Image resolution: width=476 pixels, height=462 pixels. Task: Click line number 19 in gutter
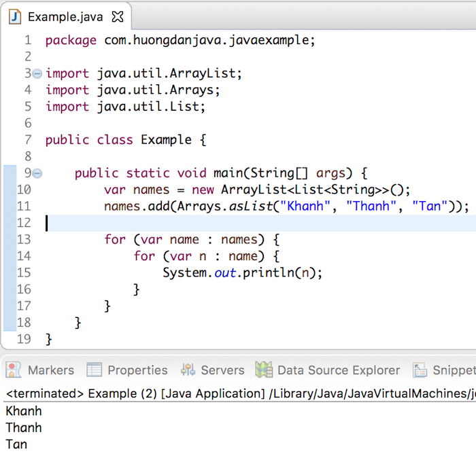(x=24, y=339)
